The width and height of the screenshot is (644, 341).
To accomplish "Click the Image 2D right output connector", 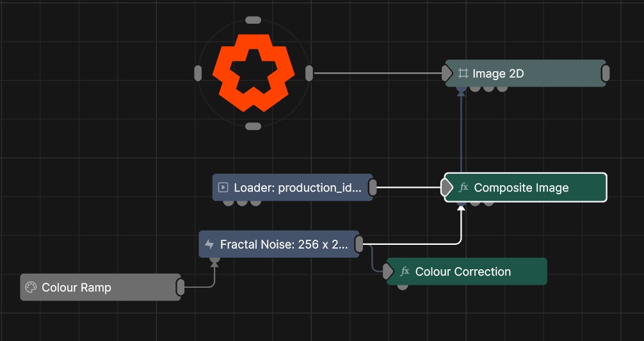I will 606,74.
